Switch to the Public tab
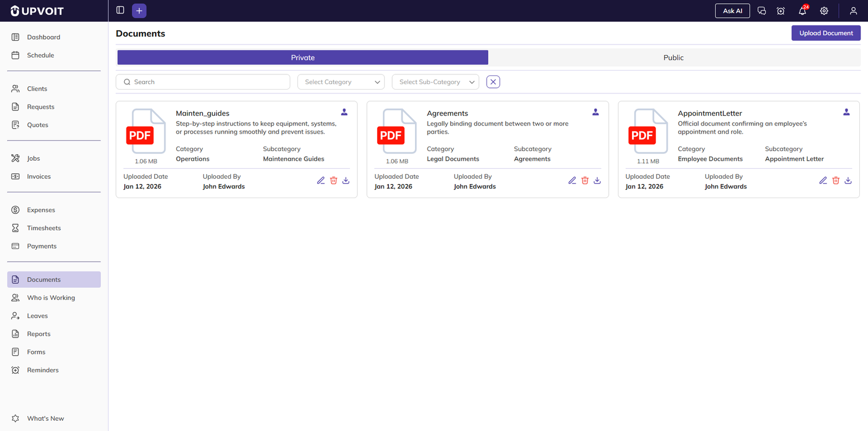 (x=673, y=58)
